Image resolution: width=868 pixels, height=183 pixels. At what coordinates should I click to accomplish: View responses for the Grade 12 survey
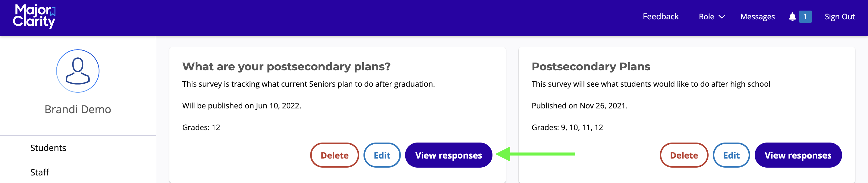pyautogui.click(x=448, y=155)
